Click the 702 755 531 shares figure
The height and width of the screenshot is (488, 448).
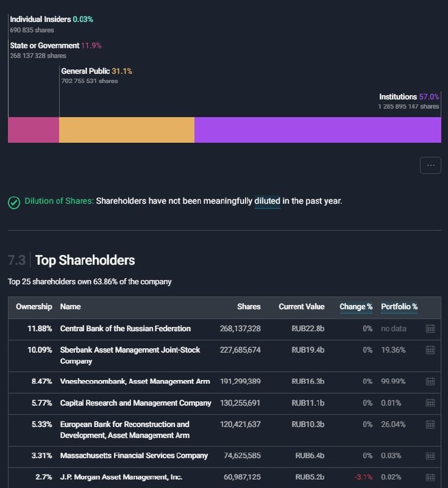pos(90,81)
